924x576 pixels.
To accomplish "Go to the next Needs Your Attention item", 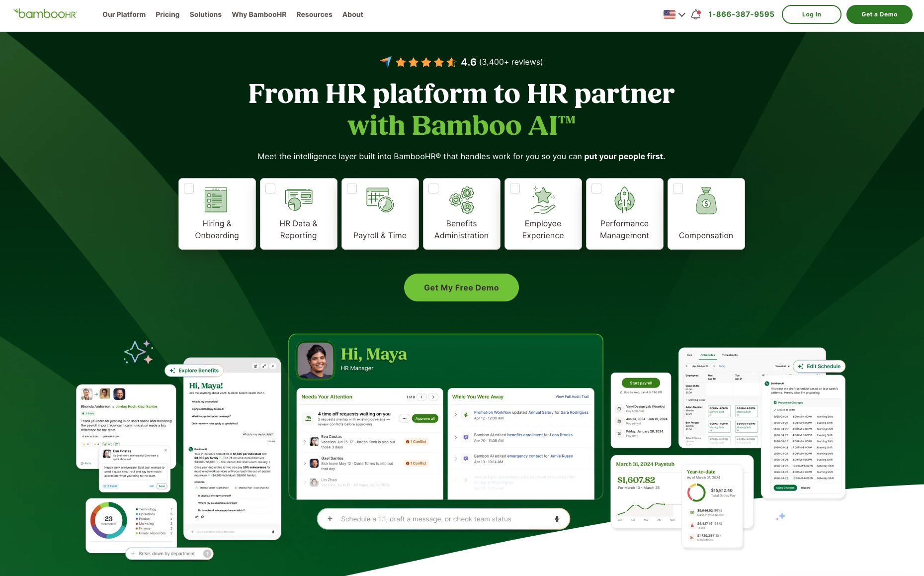I will [x=433, y=397].
